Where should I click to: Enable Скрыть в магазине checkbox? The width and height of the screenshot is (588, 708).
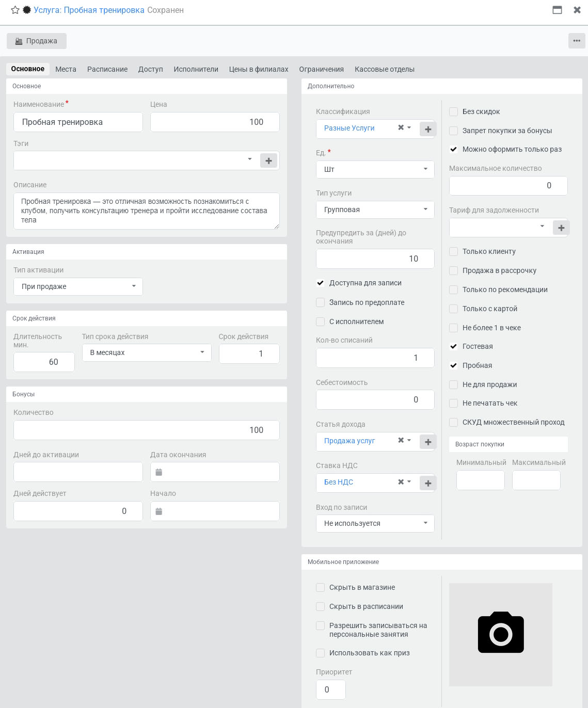pos(321,587)
